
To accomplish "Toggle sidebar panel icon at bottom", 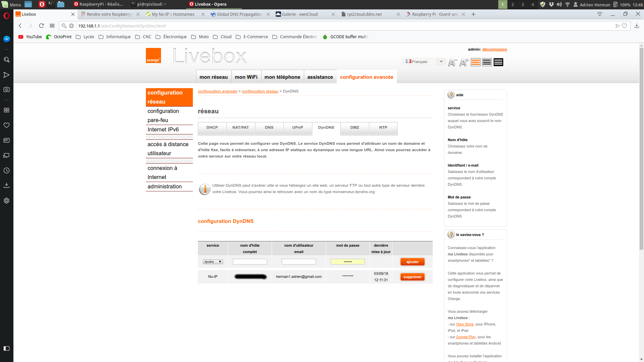I will (x=6, y=348).
